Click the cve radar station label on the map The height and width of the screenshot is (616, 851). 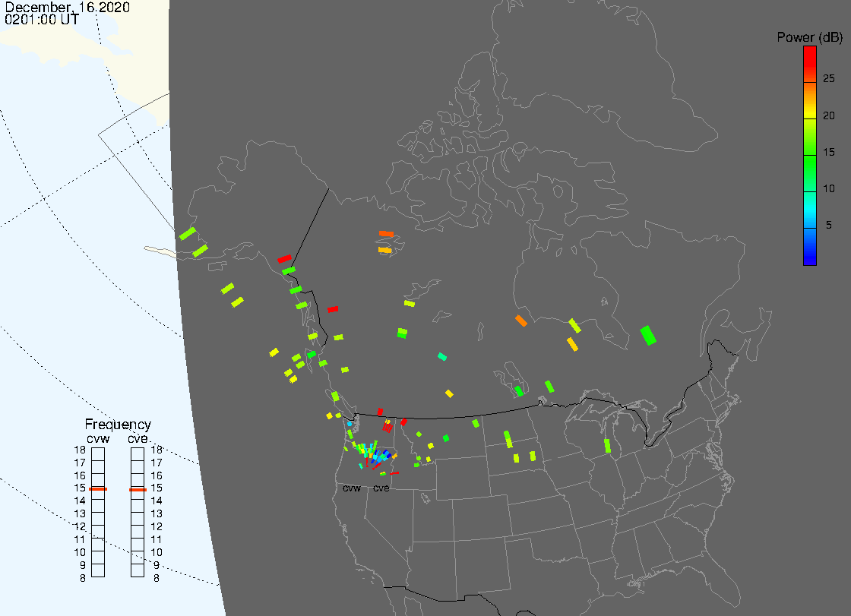point(381,488)
